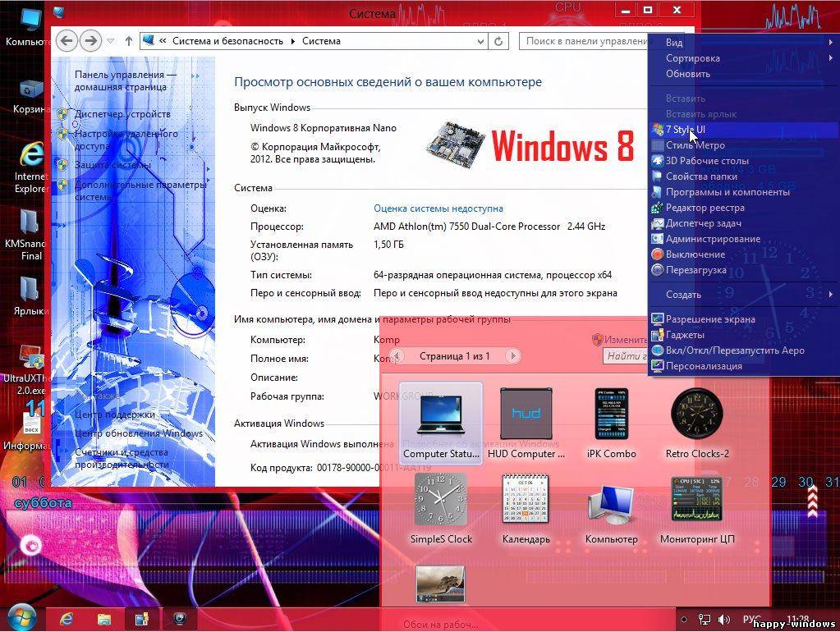Screen dimensions: 840x632
Task: Select the Календарь gadget icon
Action: (526, 500)
